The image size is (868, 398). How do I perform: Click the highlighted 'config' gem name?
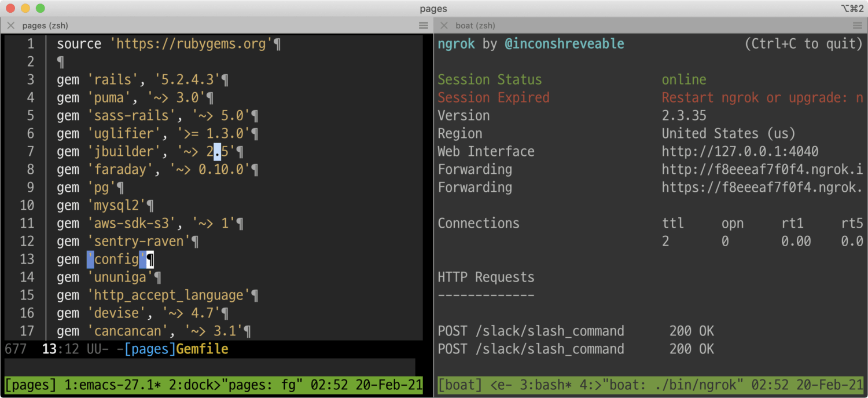(x=117, y=260)
